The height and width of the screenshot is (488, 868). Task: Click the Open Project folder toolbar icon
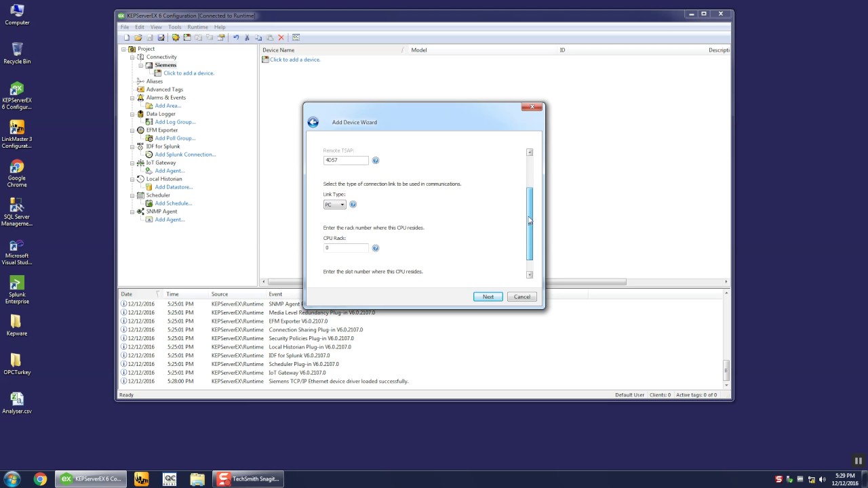(x=138, y=37)
